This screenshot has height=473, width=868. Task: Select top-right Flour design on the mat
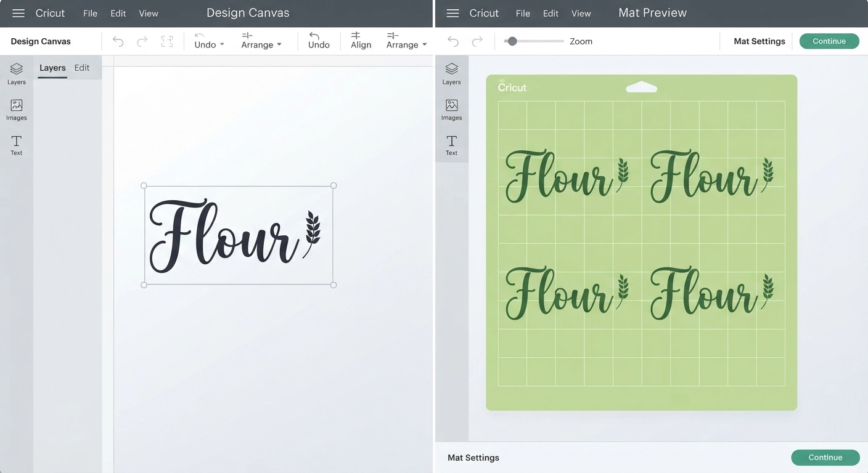click(x=712, y=176)
